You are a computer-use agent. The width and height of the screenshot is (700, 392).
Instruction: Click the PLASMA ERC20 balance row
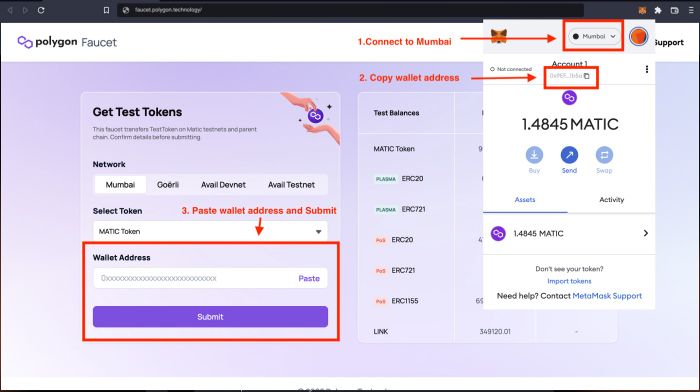[x=399, y=179]
